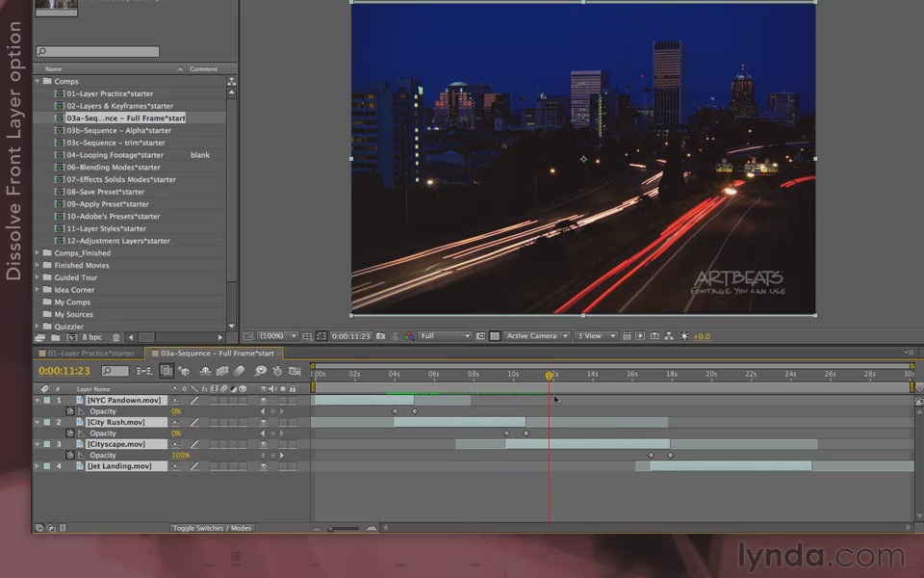Click the Show Channel RGB icon
This screenshot has width=924, height=578.
point(409,336)
